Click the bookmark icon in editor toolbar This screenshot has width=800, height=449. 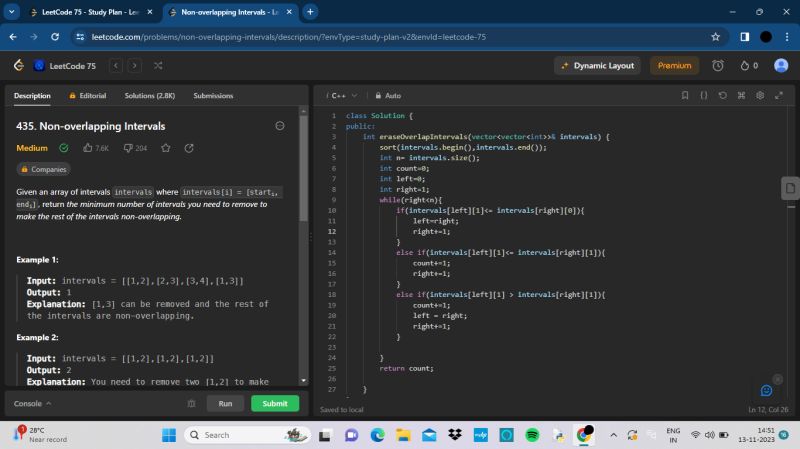pos(685,95)
